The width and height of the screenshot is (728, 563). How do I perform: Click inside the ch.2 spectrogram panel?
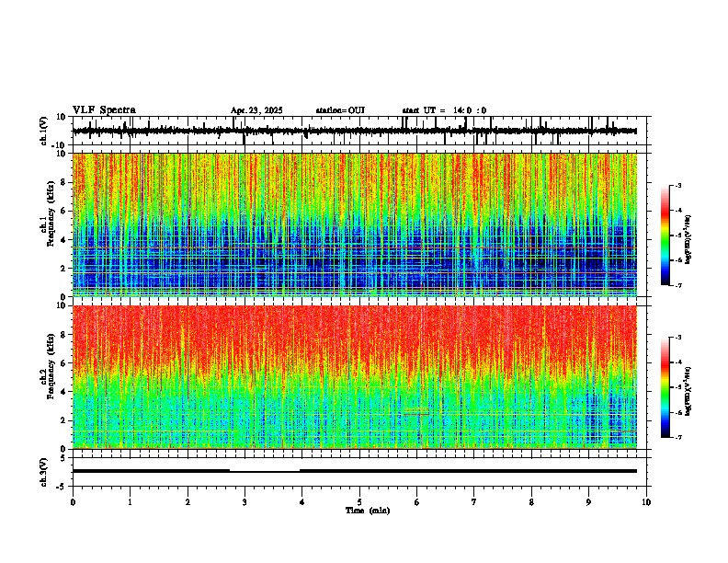(354, 377)
